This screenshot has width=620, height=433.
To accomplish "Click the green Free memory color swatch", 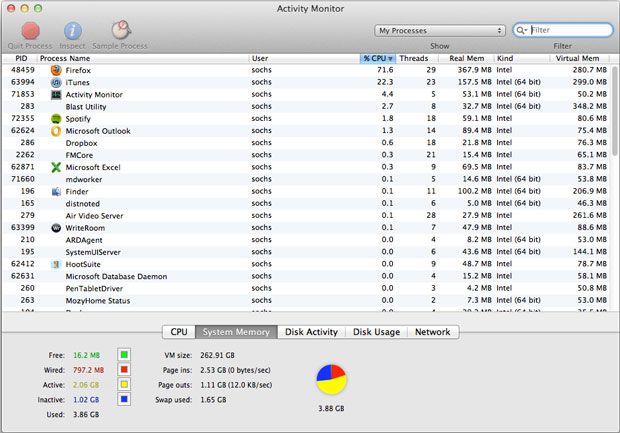I will click(x=124, y=354).
